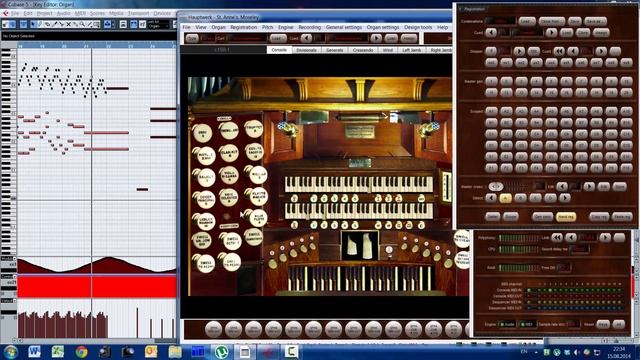Select the Draw pencil tool in Cubase
This screenshot has width=640, height=360.
[40, 24]
